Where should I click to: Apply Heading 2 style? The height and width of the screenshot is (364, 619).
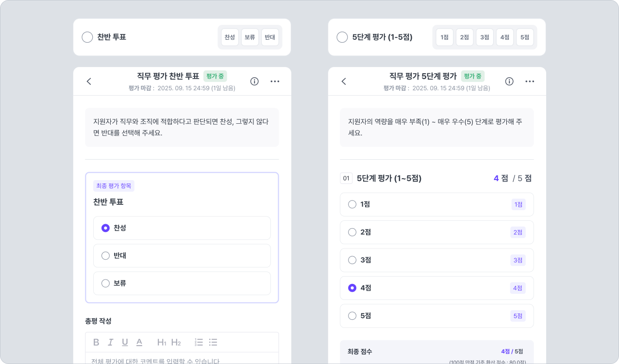(x=176, y=342)
